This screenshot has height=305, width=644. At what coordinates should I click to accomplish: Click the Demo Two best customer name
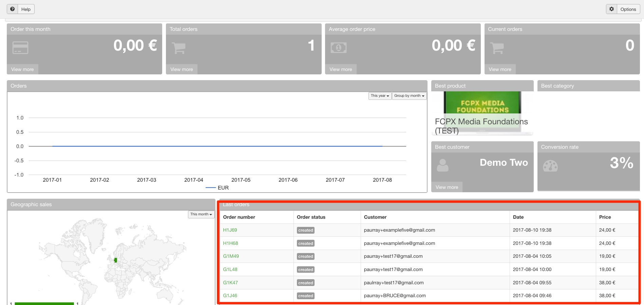(x=504, y=163)
